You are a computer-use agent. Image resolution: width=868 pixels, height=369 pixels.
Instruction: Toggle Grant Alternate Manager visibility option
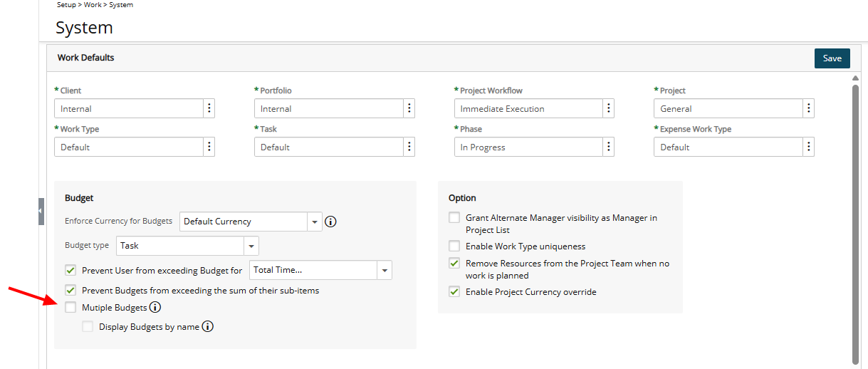(454, 218)
